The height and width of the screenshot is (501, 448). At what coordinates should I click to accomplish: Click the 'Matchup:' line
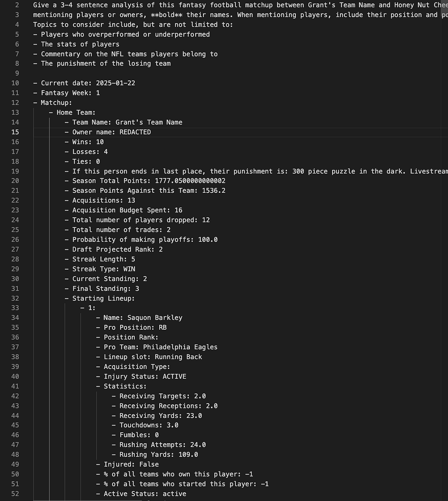(53, 103)
